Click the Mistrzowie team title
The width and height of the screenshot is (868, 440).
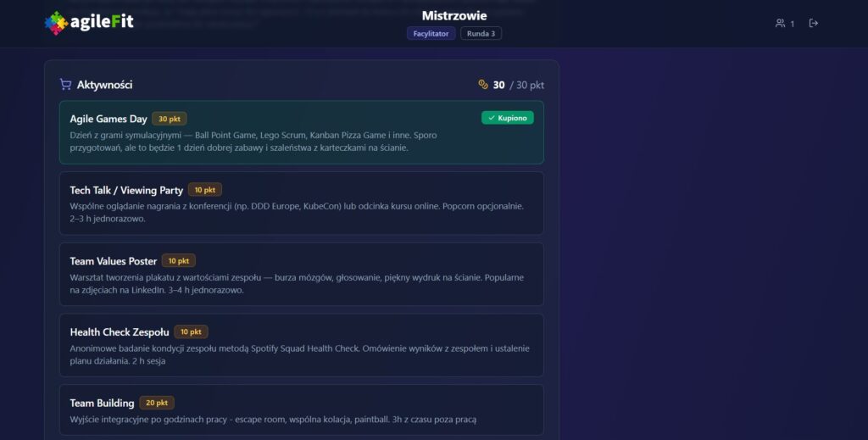(454, 15)
